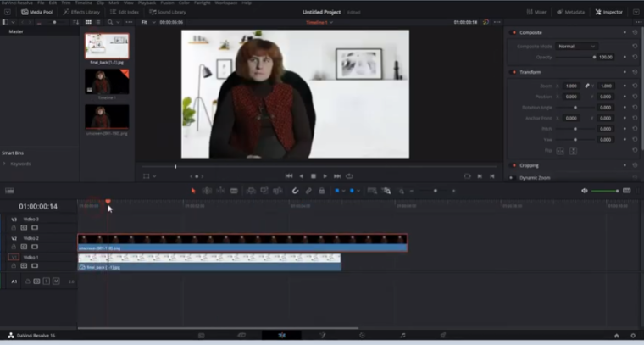Open the Edit page icon in bottom bar

coord(280,336)
